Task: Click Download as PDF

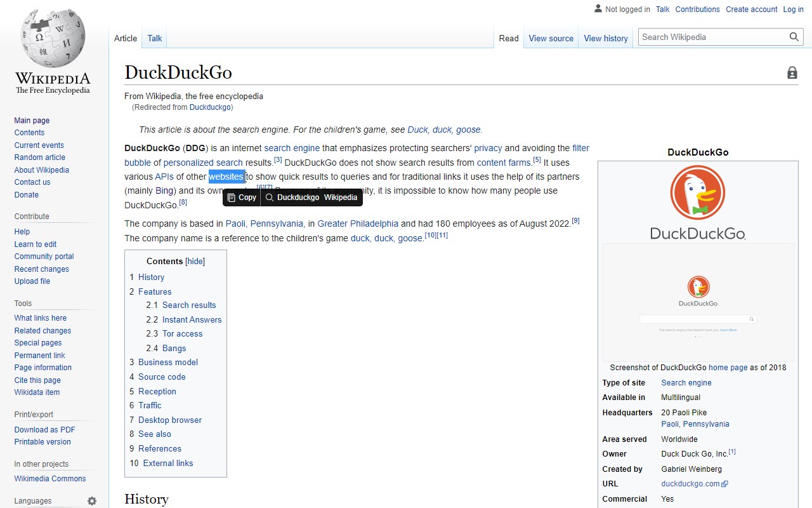Action: click(x=45, y=430)
